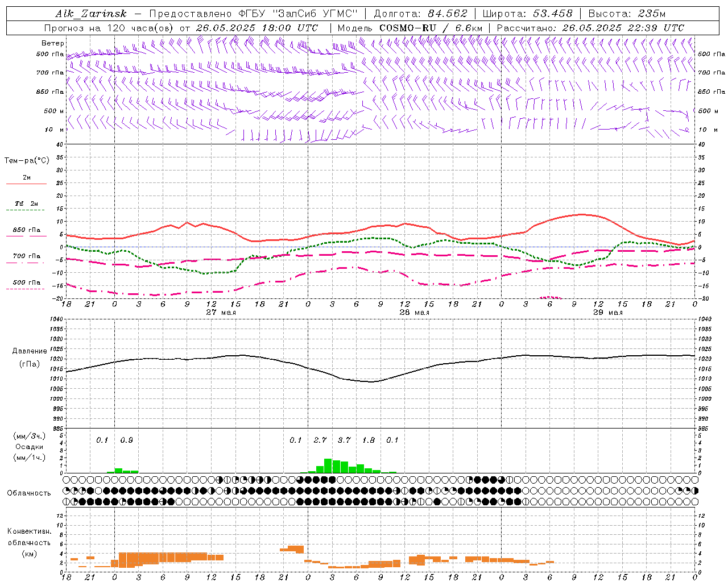Click the "Высота: 235м" header field

coord(626,14)
